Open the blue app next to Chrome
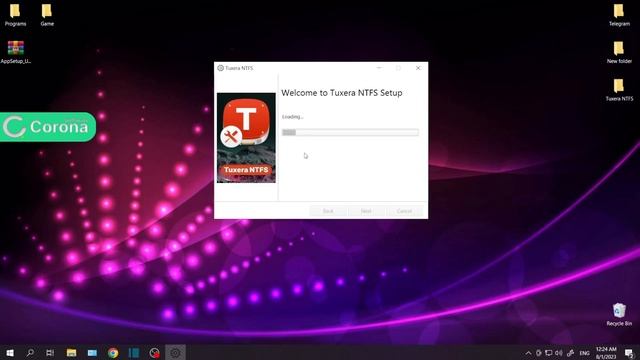This screenshot has height=360, width=640. 134,353
